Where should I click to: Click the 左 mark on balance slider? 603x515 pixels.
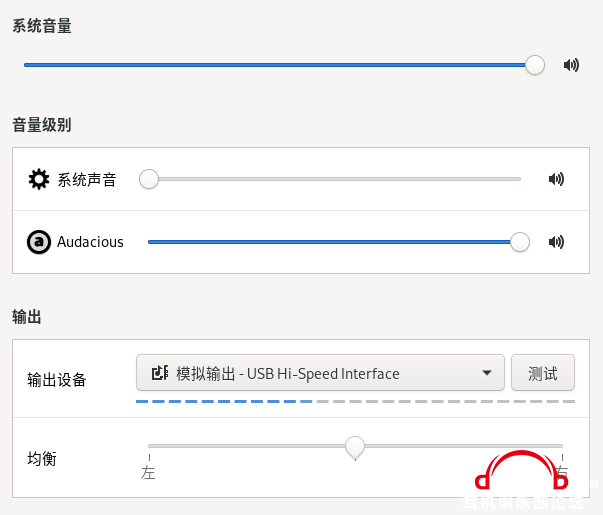click(x=148, y=473)
